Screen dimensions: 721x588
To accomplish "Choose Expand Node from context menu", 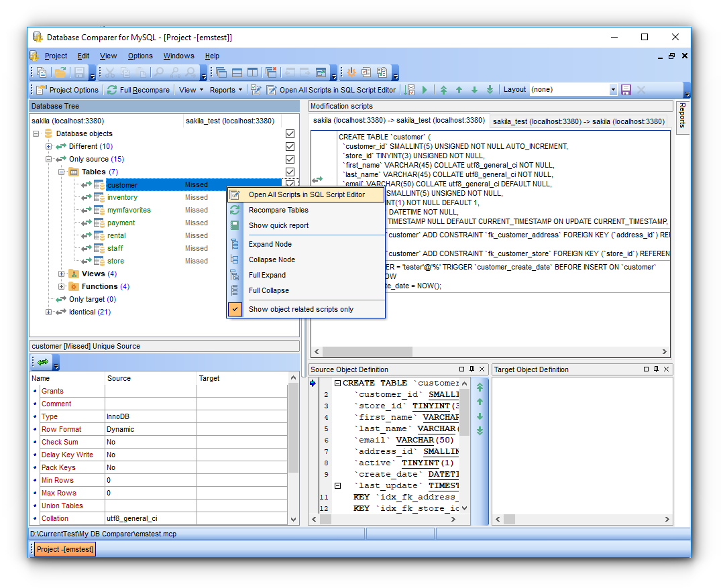I will pyautogui.click(x=307, y=244).
